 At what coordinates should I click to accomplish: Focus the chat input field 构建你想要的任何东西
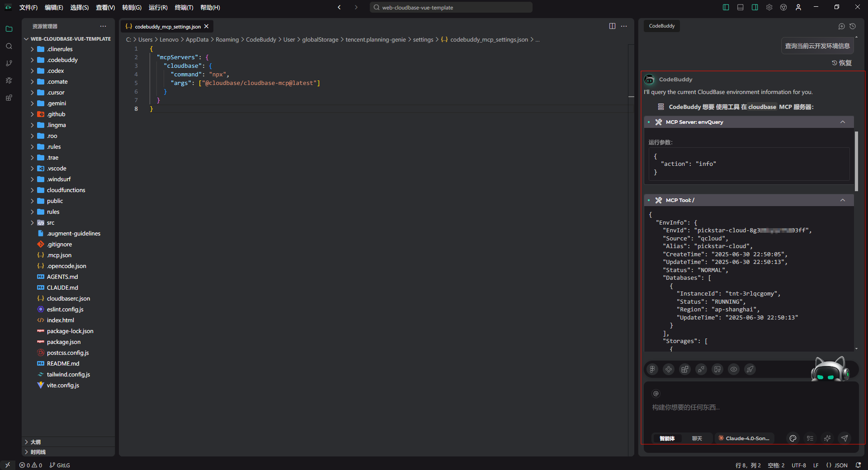click(751, 408)
